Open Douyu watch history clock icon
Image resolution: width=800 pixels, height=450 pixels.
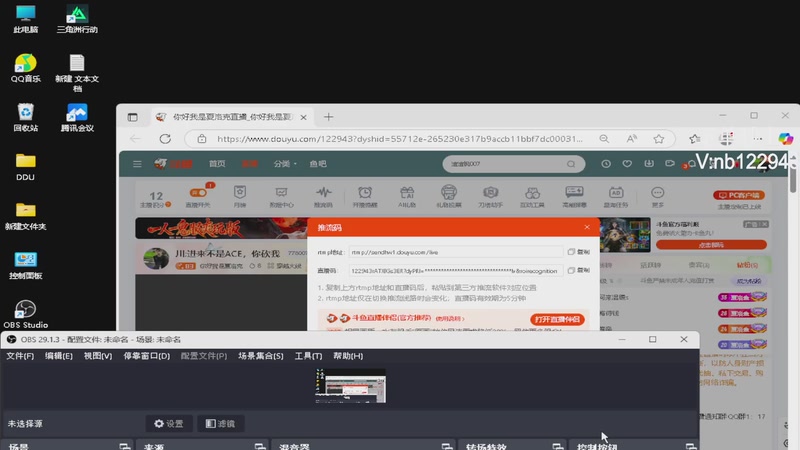coord(606,164)
